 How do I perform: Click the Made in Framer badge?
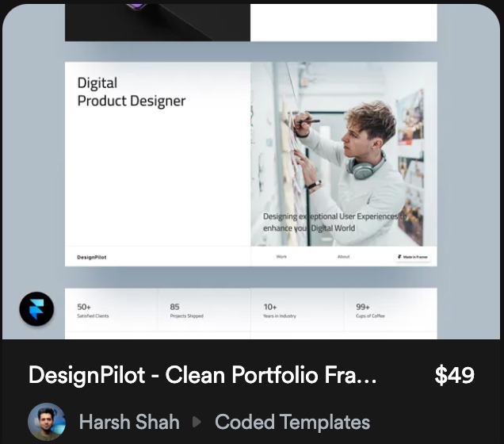pyautogui.click(x=413, y=257)
